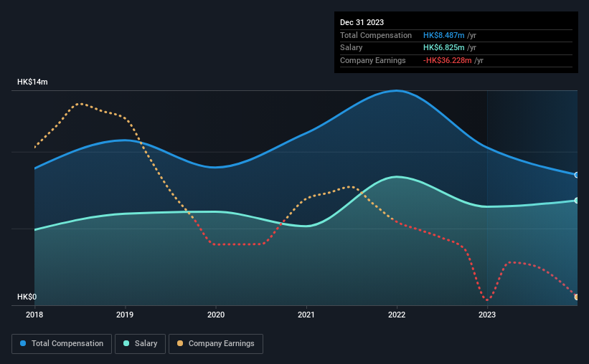Viewport: 589px width, 364px height.
Task: Click the Total Compensation tooltip row label
Action: (x=376, y=35)
